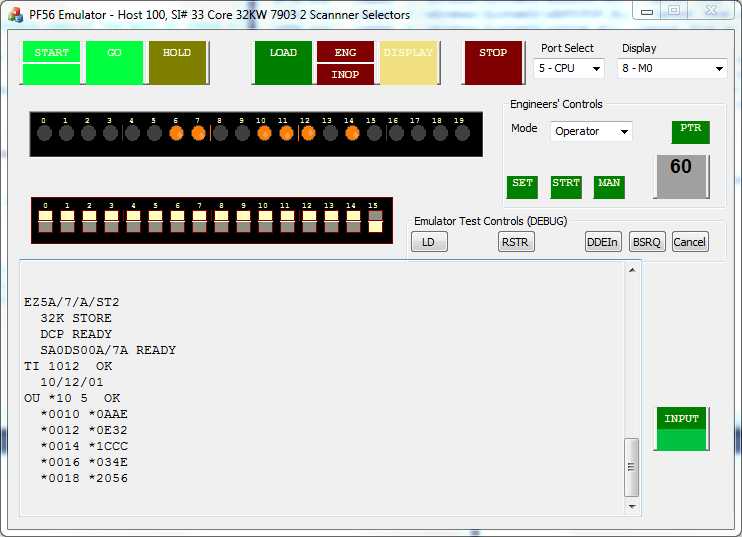Image resolution: width=742 pixels, height=537 pixels.
Task: Click unlit indicator lamp 13
Action: [330, 133]
